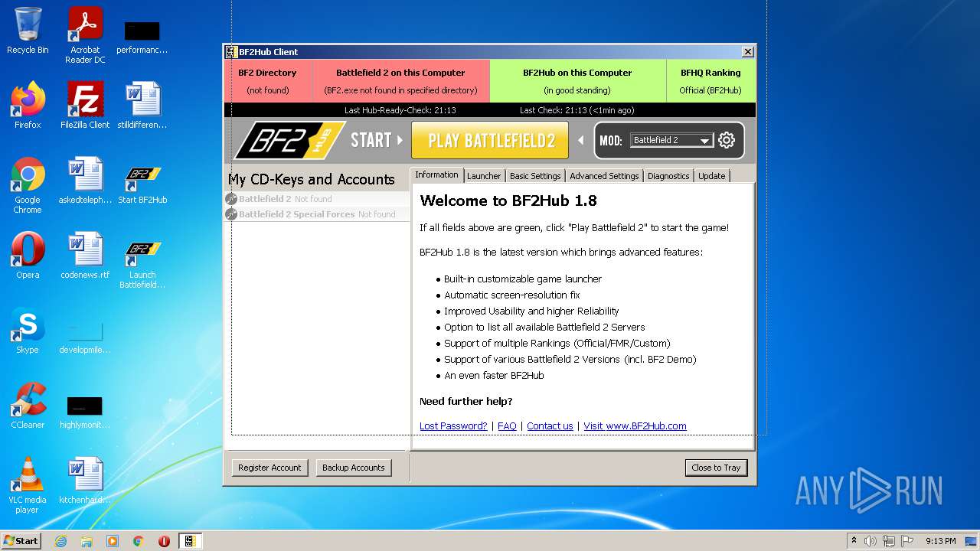
Task: Click the BF2 Directory status panel
Action: tap(268, 81)
